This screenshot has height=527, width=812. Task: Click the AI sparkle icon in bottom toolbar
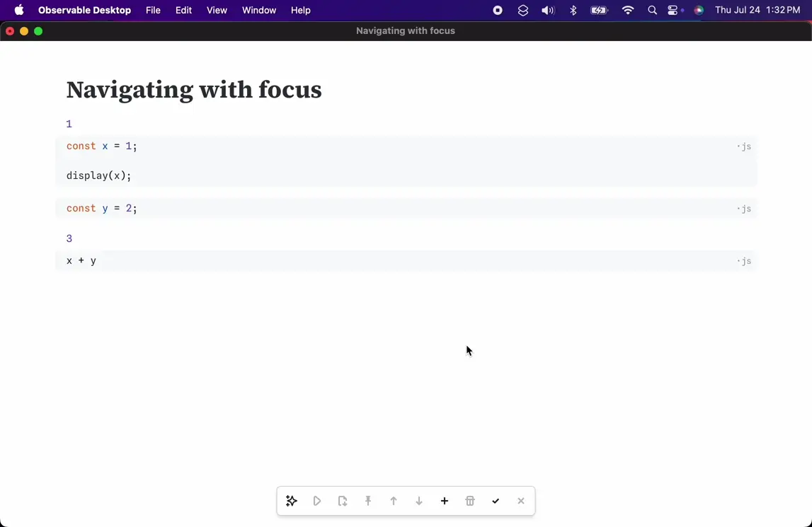292,501
